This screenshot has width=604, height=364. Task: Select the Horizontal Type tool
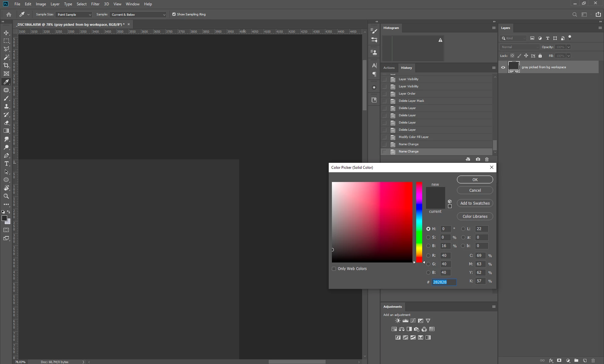[6, 164]
